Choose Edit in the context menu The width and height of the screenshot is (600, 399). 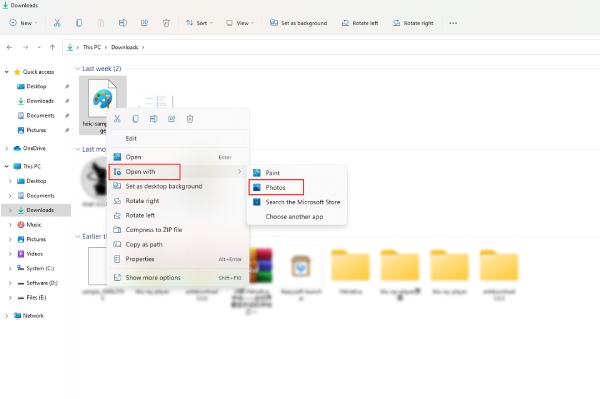pyautogui.click(x=178, y=138)
